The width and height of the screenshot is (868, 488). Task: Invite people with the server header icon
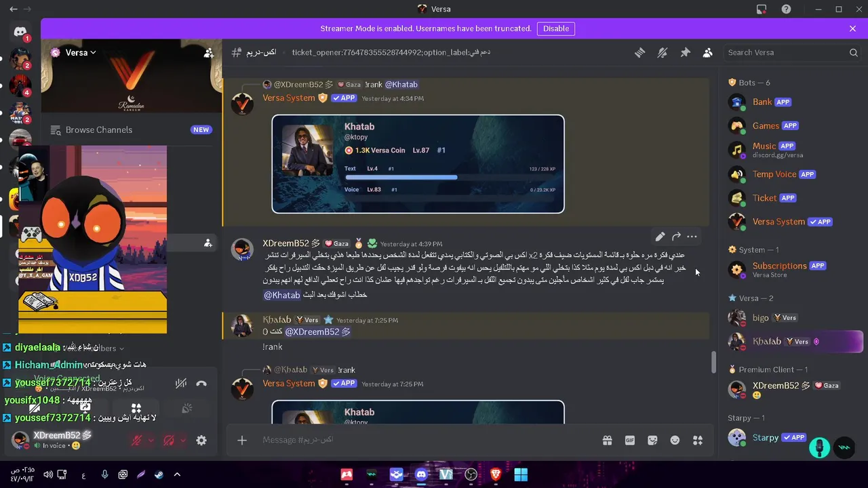pos(209,52)
